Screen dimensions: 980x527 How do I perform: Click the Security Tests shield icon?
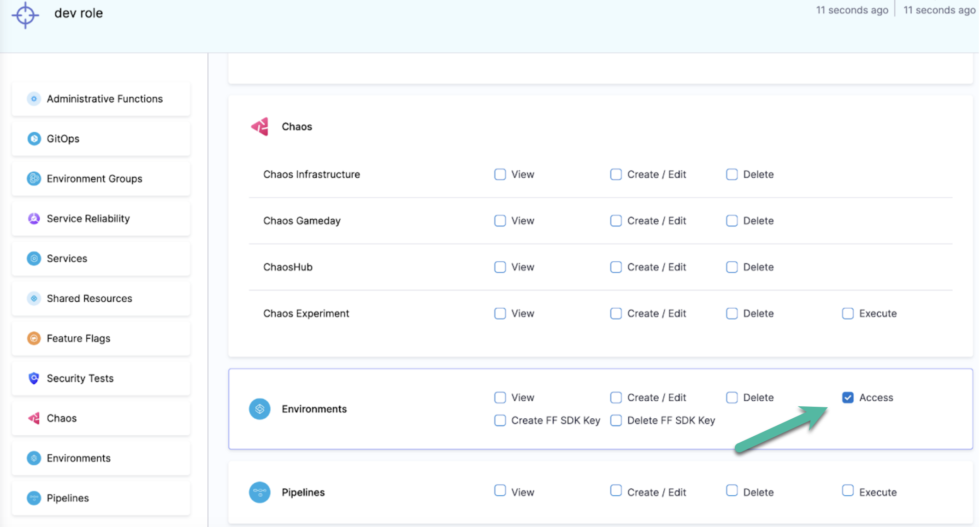click(34, 378)
